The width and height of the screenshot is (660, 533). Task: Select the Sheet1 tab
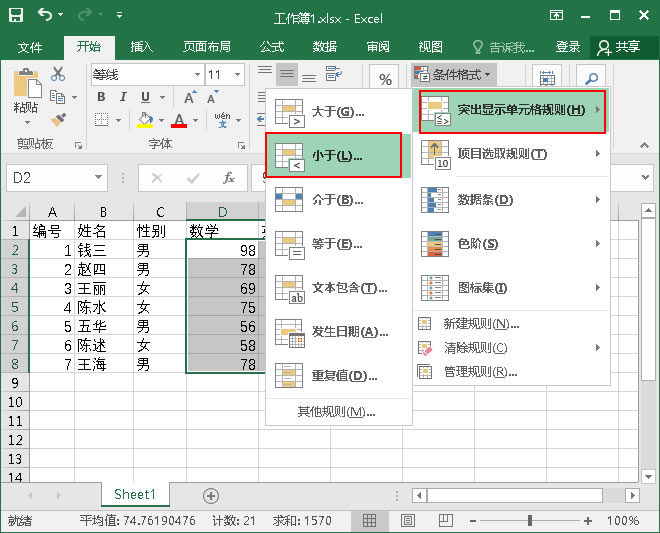click(135, 494)
